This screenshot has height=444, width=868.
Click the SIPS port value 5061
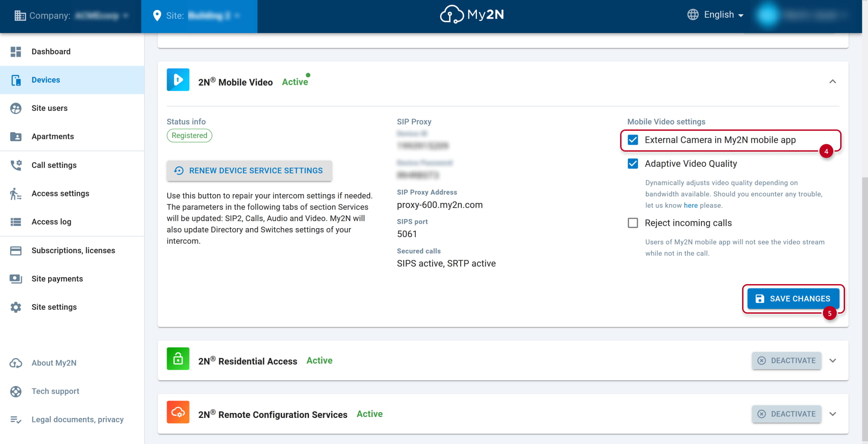click(x=407, y=234)
